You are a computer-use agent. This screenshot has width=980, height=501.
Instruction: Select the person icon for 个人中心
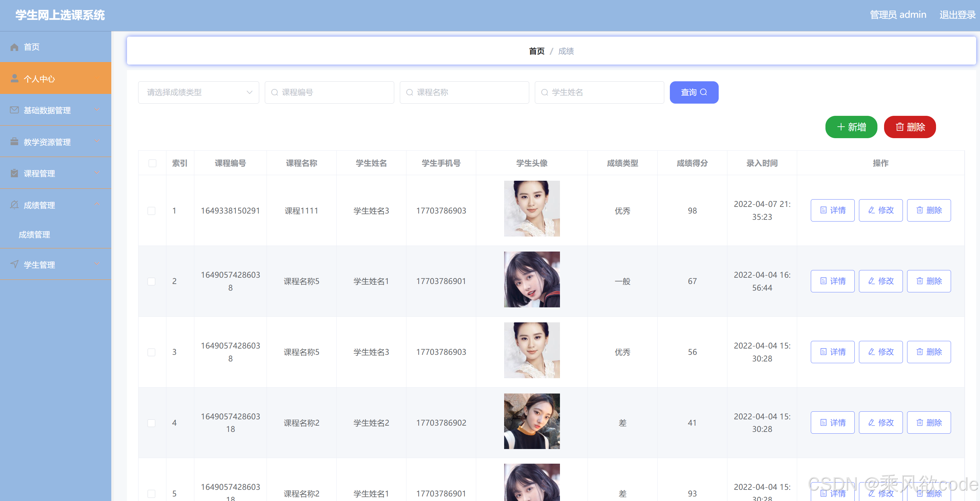[x=14, y=78]
